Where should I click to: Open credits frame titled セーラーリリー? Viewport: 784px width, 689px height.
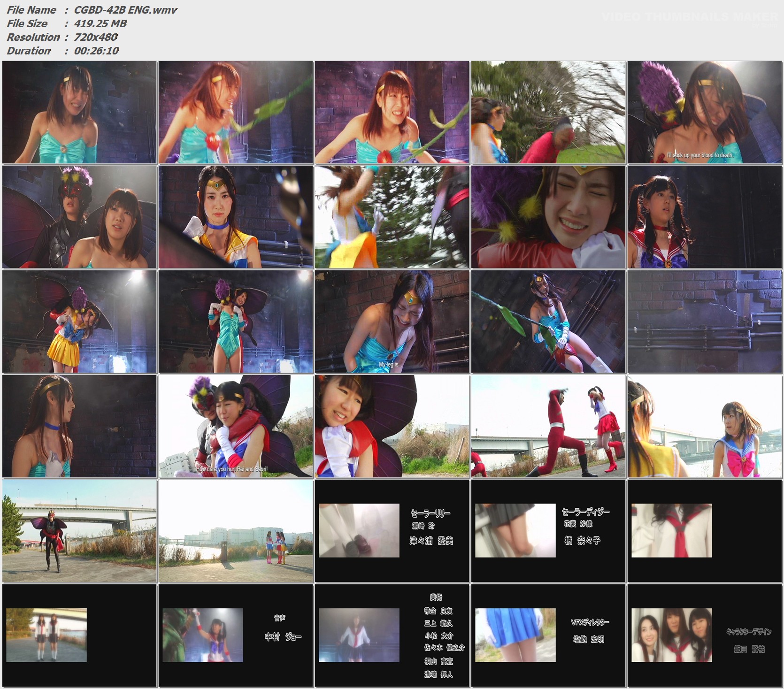point(392,531)
